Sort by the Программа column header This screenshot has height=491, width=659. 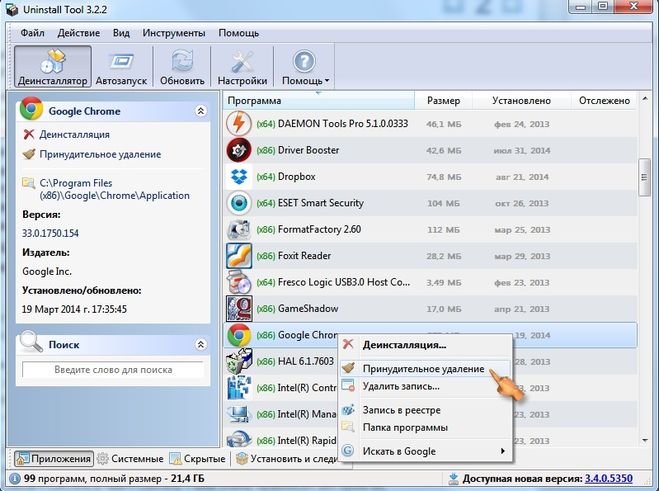(319, 101)
